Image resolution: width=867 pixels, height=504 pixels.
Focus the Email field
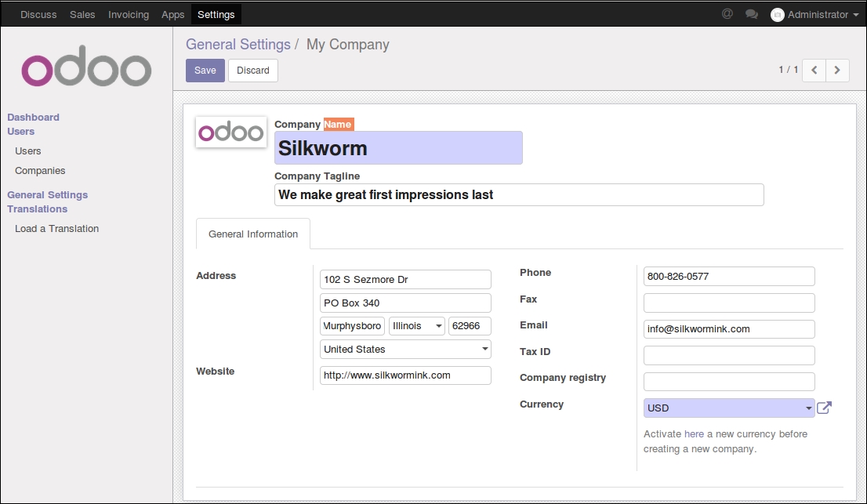click(x=729, y=329)
